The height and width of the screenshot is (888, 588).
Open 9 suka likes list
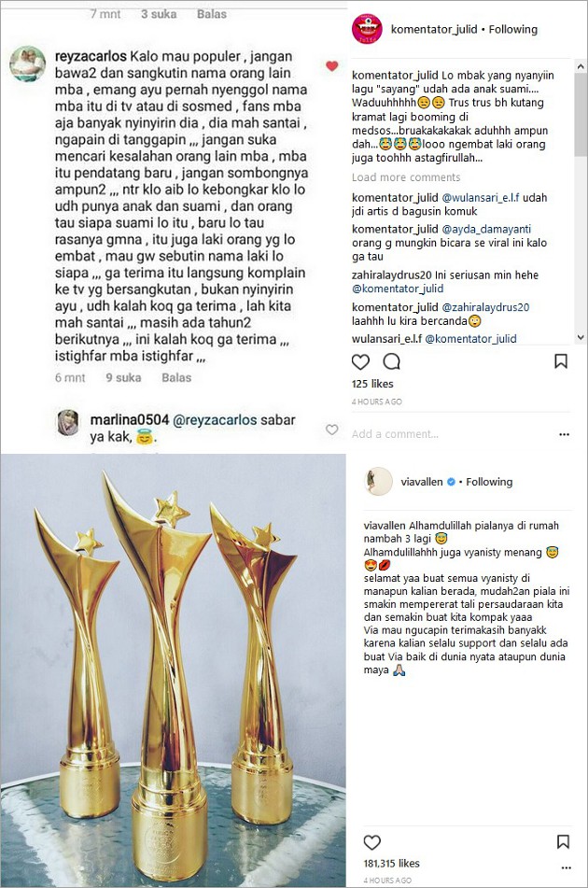123,378
